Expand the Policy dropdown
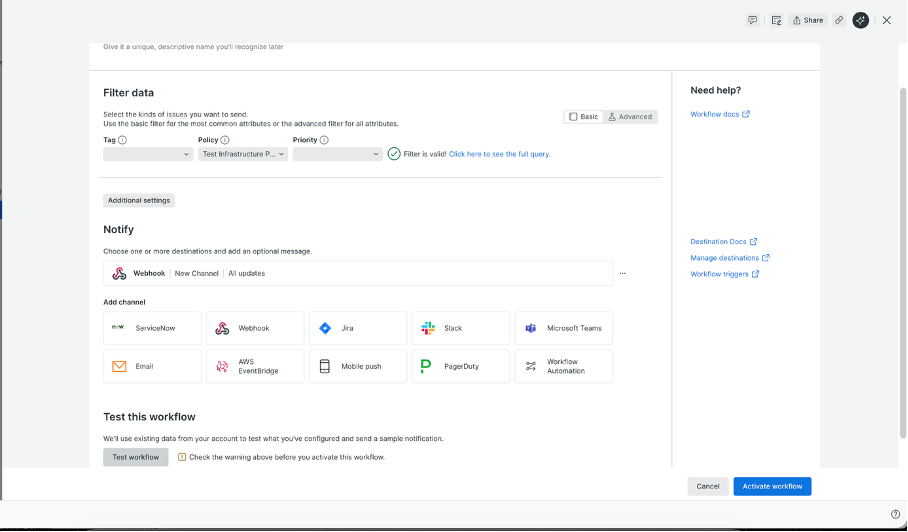This screenshot has height=532, width=908. coord(244,154)
